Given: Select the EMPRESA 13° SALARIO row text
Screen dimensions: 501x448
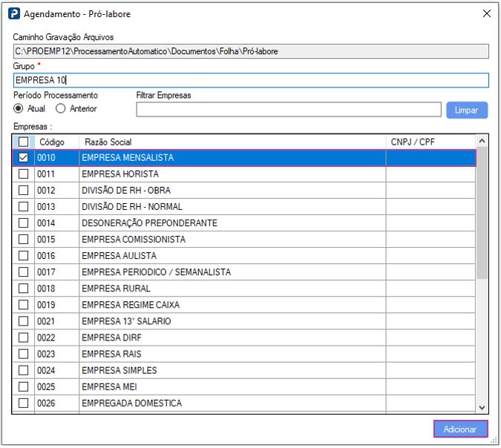Looking at the screenshot, I should click(x=126, y=321).
